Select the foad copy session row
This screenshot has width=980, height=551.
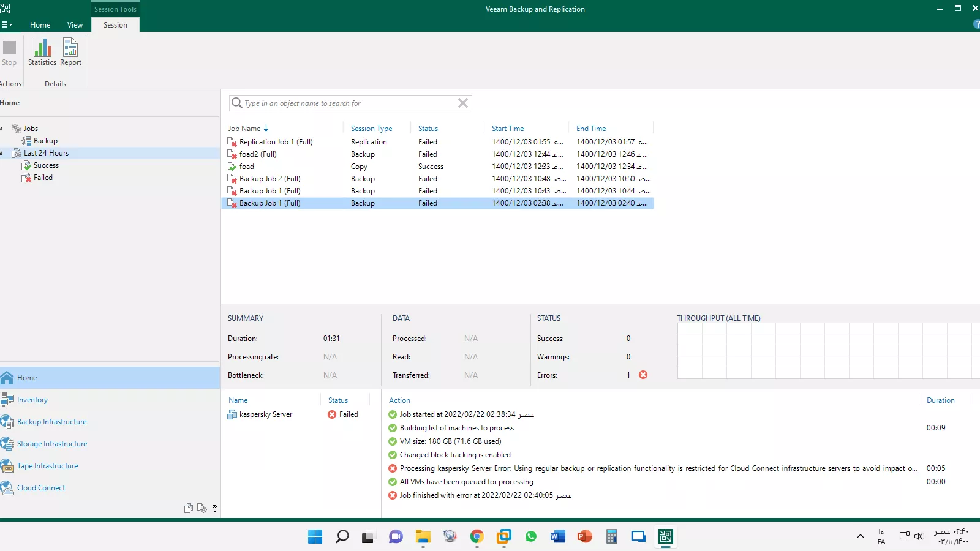(437, 167)
